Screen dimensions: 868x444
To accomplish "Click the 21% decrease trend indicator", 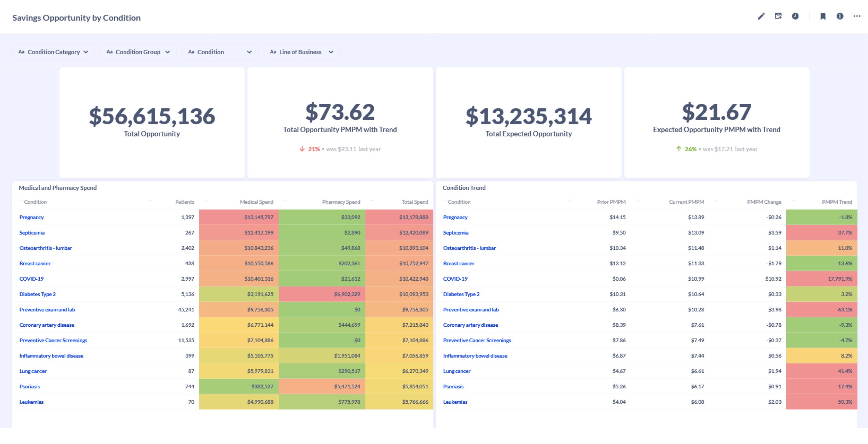I will [310, 149].
